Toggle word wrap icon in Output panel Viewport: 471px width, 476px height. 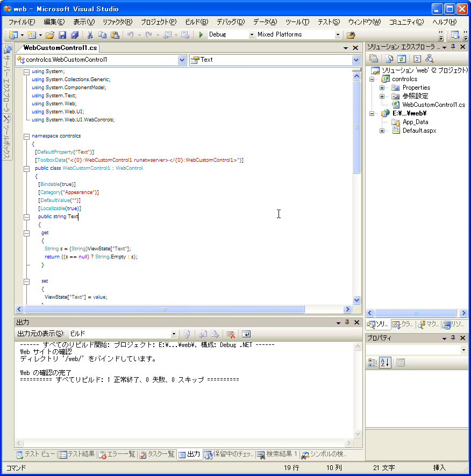[x=246, y=334]
